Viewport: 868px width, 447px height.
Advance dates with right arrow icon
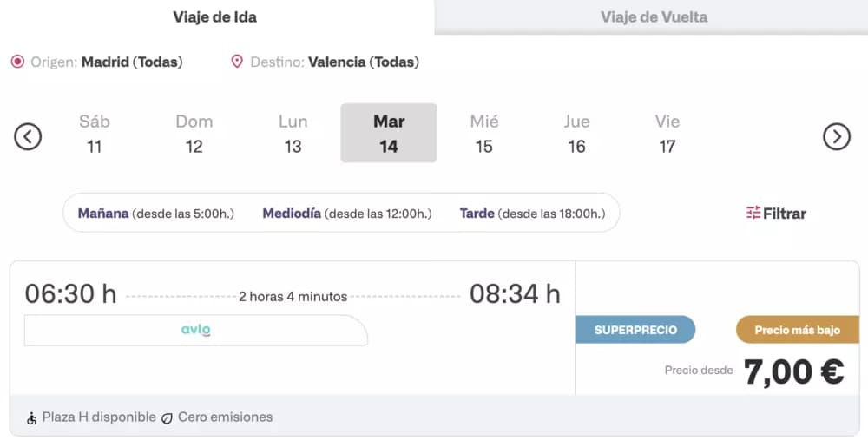(x=837, y=136)
